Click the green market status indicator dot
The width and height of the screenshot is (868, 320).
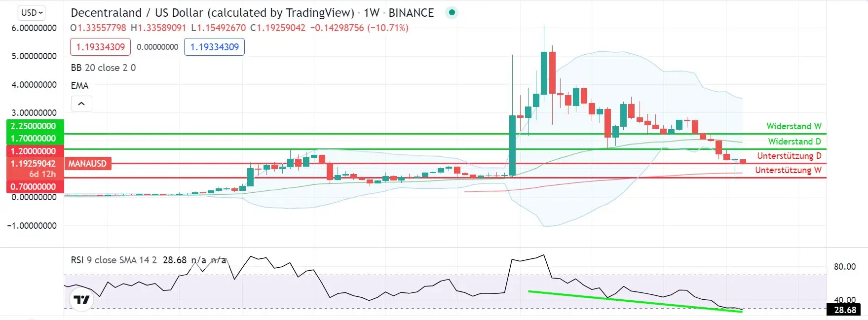pyautogui.click(x=452, y=13)
